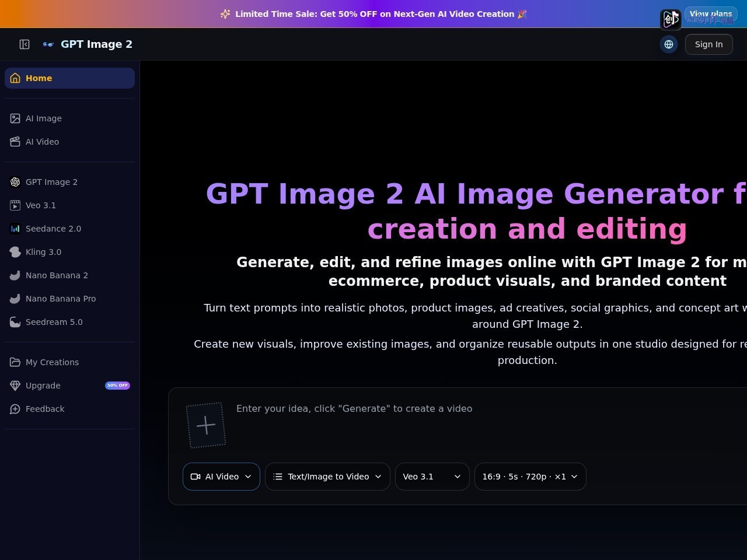The width and height of the screenshot is (747, 560).
Task: Select Nano Banana Pro label in sidebar
Action: pyautogui.click(x=61, y=299)
